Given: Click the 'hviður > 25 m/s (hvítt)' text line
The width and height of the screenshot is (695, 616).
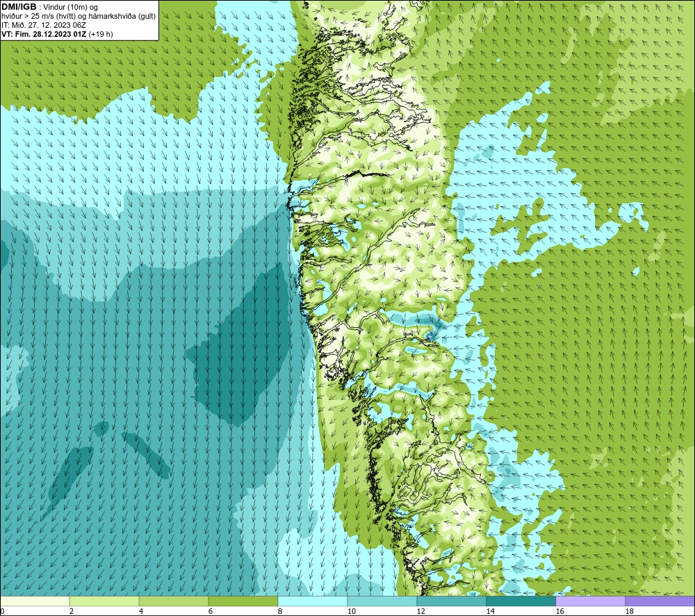Looking at the screenshot, I should (x=40, y=17).
